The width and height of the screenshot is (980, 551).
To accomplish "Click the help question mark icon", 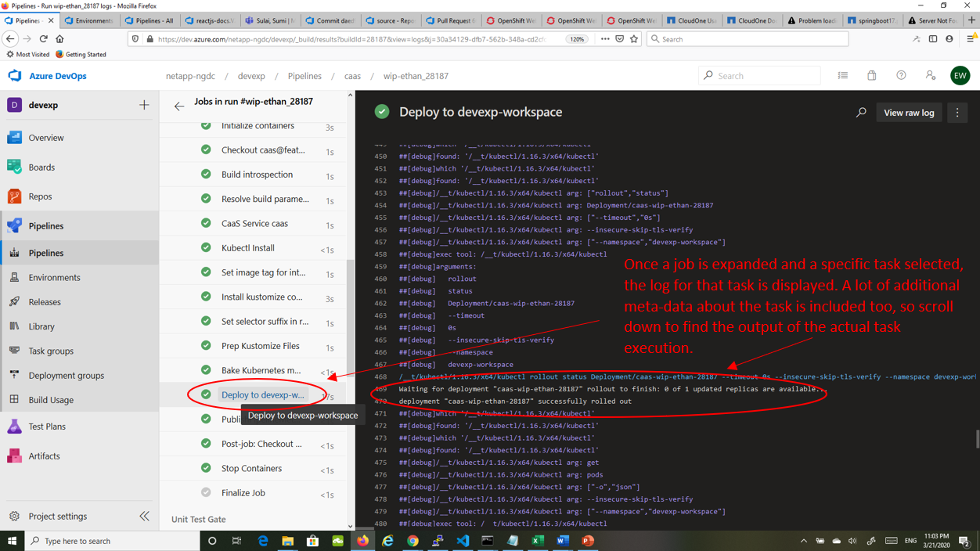I will coord(901,76).
